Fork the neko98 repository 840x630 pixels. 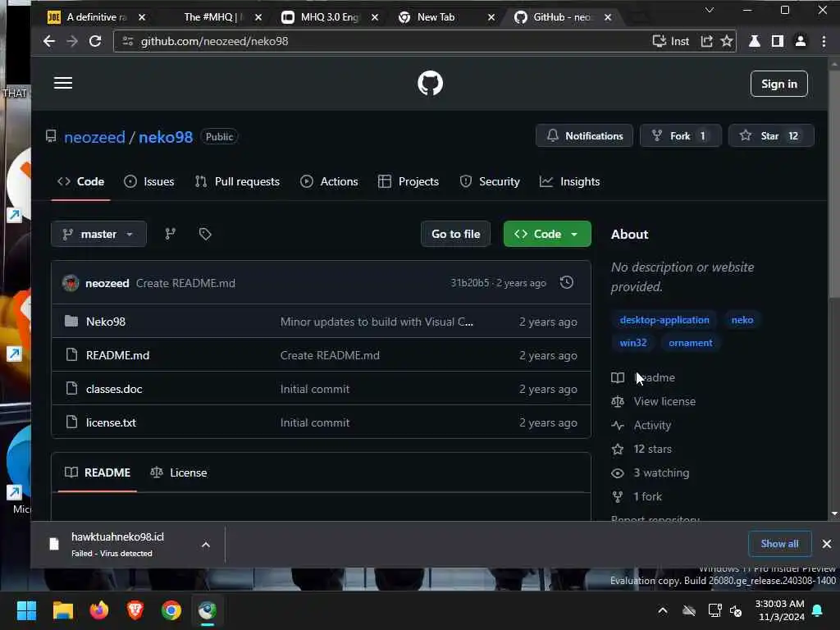coord(680,136)
